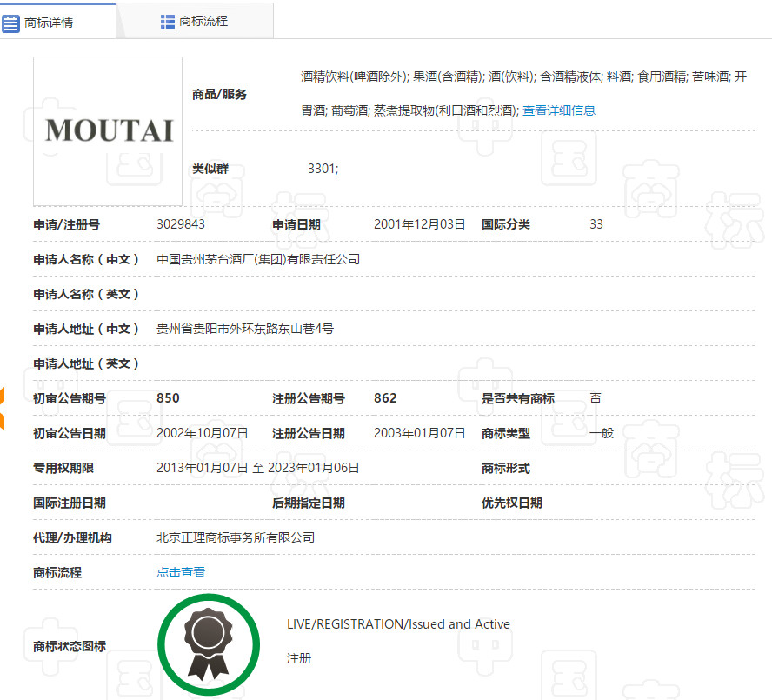The width and height of the screenshot is (772, 700).
Task: Click the 申请/注册号 field label
Action: (x=66, y=224)
